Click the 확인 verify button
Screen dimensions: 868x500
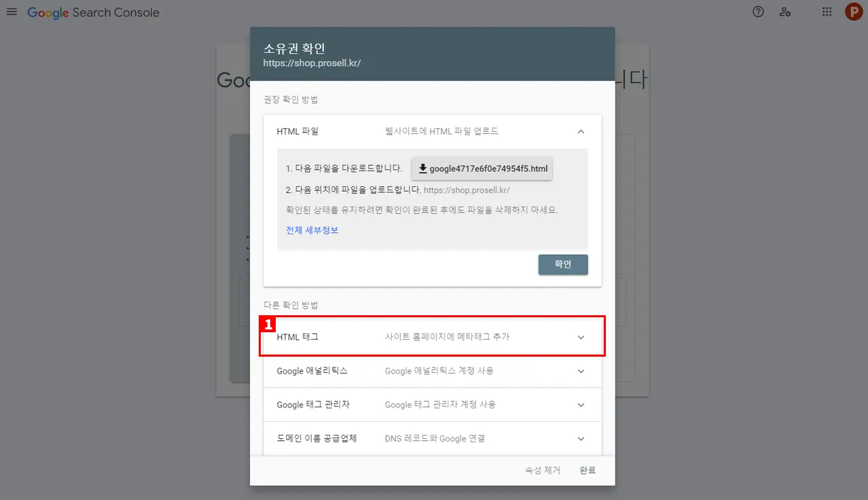[x=563, y=264]
